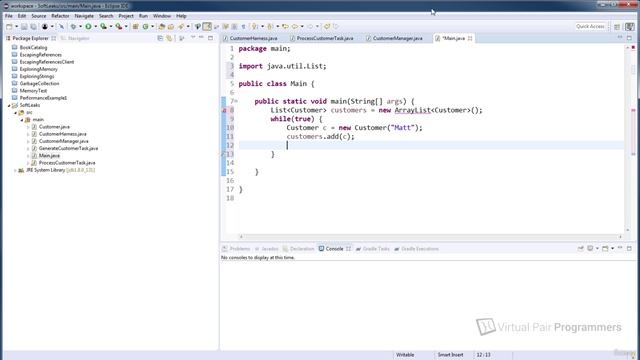Select BookCatalog project in Package Explorer

[x=33, y=47]
